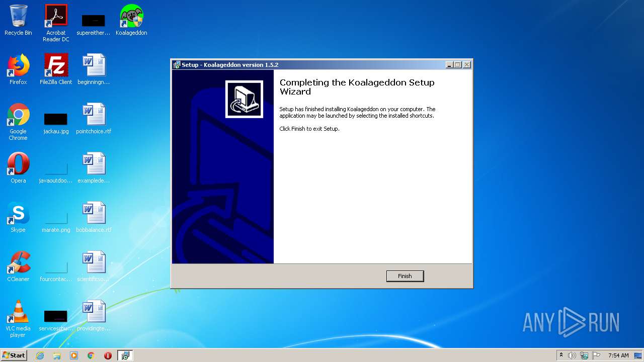This screenshot has height=362, width=644.
Task: Click the 7:54 AM clock
Action: (618, 355)
